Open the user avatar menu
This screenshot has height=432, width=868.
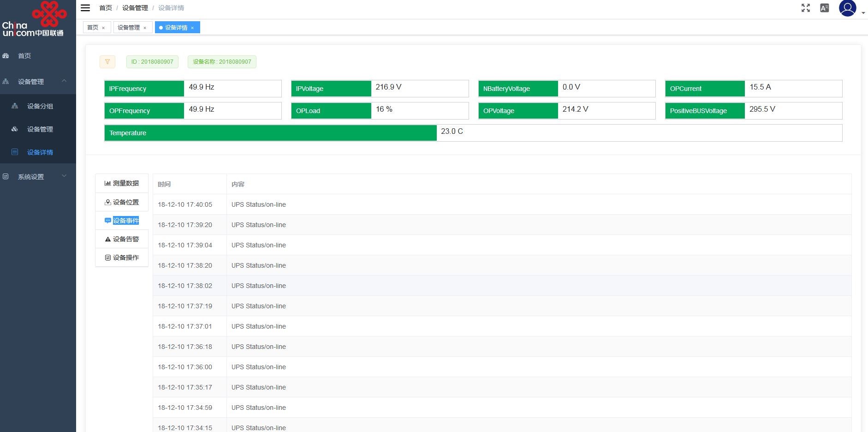(x=848, y=8)
